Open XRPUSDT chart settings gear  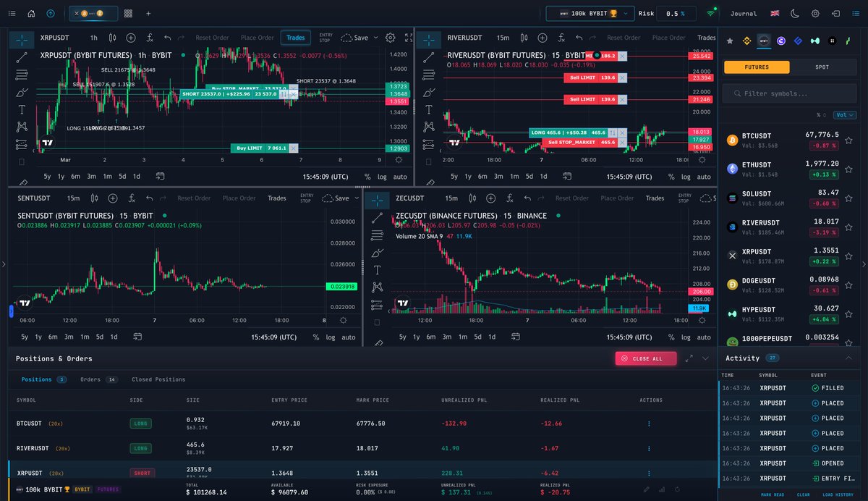tap(391, 38)
